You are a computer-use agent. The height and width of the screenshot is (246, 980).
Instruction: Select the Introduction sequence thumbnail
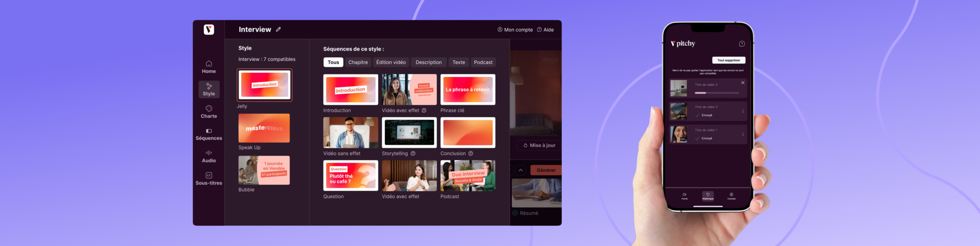click(351, 89)
